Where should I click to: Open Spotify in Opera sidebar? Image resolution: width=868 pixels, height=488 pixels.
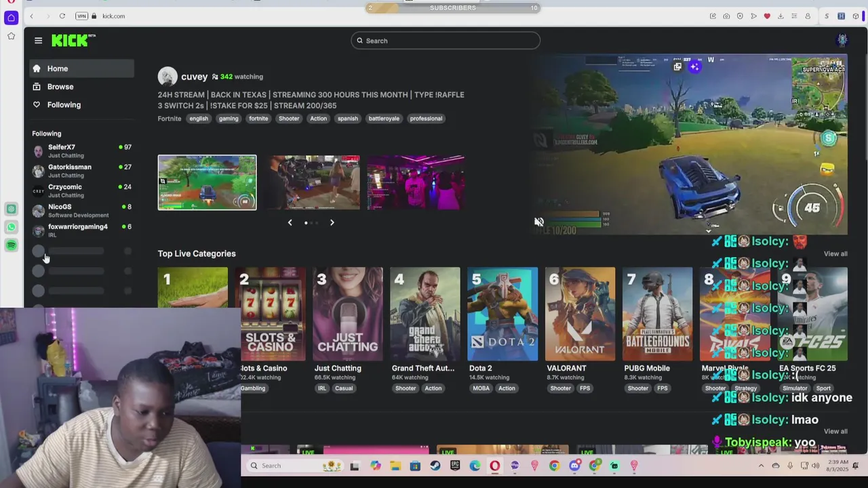point(11,245)
